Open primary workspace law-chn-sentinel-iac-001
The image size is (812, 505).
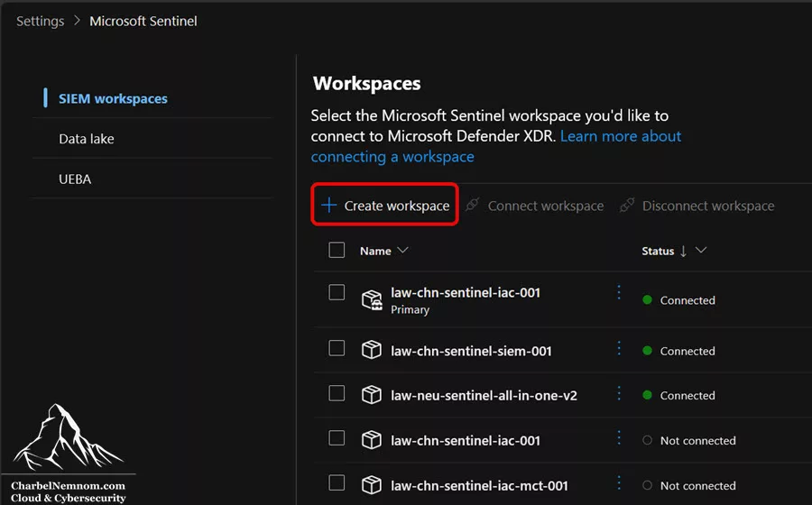[466, 292]
